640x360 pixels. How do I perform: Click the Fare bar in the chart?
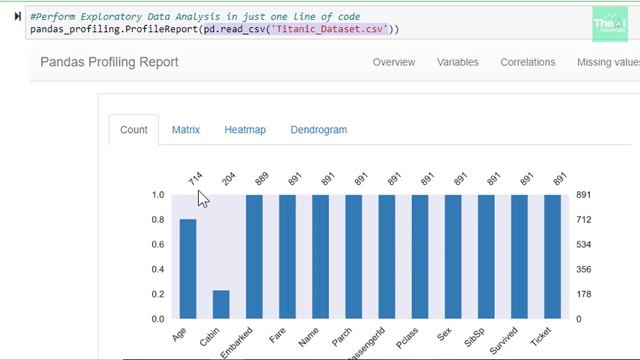(287, 257)
